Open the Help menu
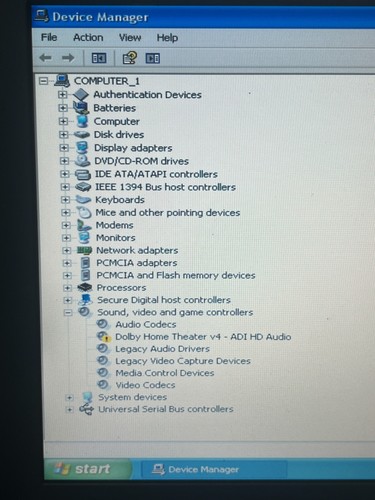 click(167, 38)
